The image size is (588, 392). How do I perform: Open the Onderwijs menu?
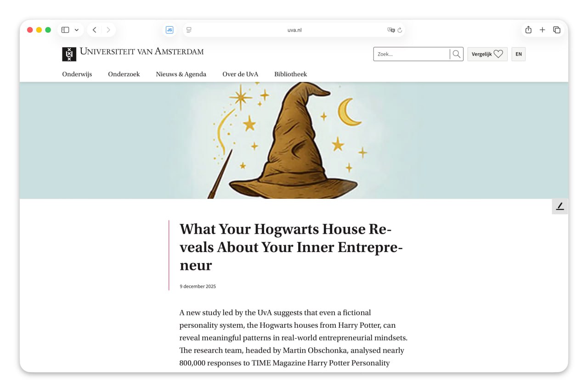coord(77,74)
